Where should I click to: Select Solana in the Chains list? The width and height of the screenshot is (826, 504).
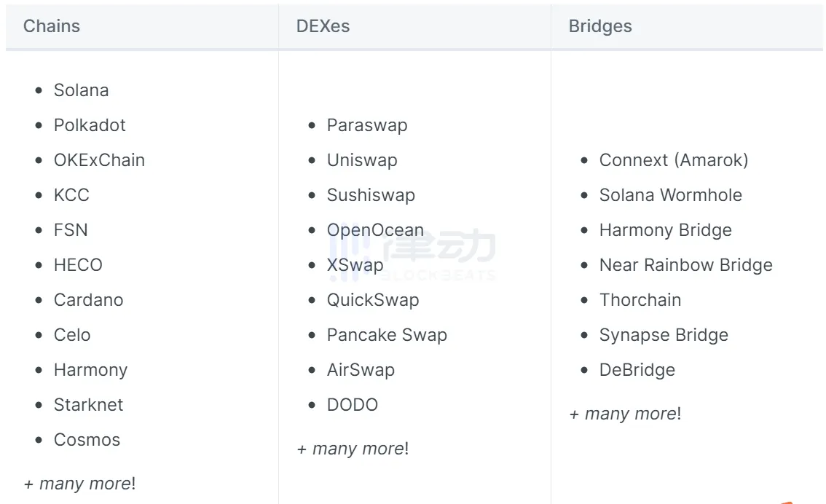point(81,90)
